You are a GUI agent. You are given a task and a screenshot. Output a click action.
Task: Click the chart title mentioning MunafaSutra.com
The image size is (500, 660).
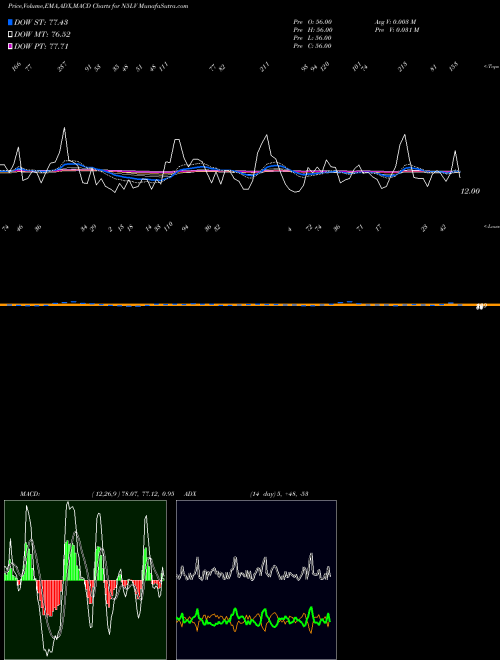tap(98, 6)
